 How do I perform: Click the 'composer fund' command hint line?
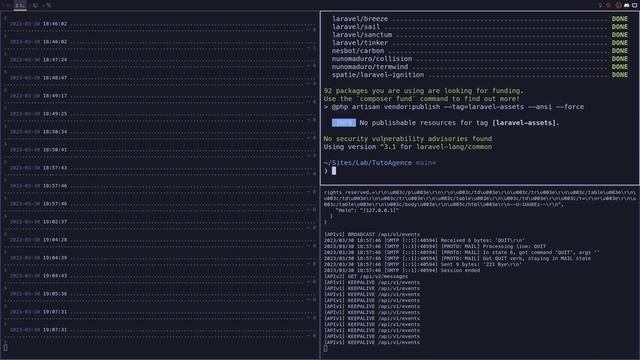pos(422,99)
